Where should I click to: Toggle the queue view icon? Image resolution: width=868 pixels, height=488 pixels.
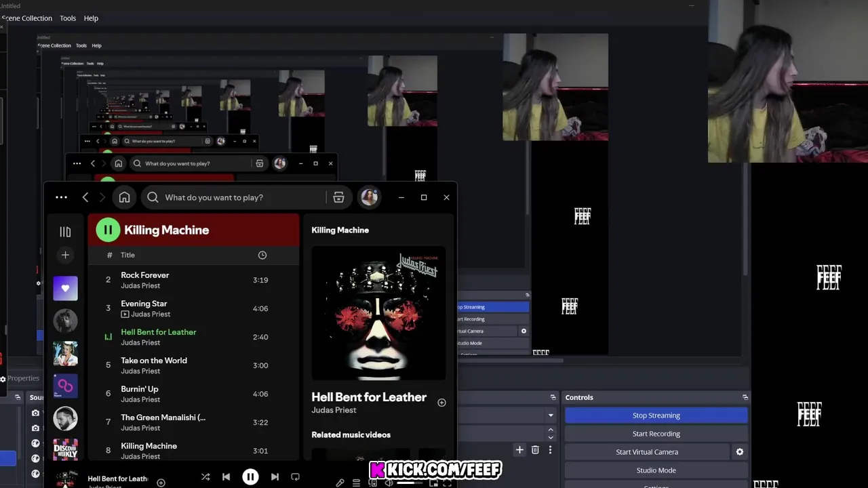(x=356, y=483)
